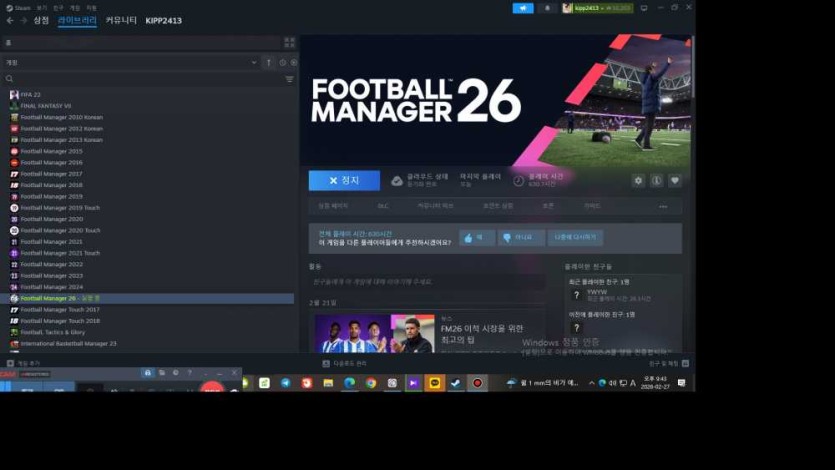The image size is (835, 470).
Task: Switch library to grid view icon
Action: click(290, 43)
